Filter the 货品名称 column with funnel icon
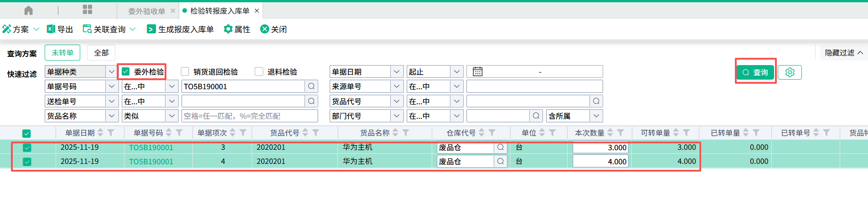868x213 pixels. 406,133
